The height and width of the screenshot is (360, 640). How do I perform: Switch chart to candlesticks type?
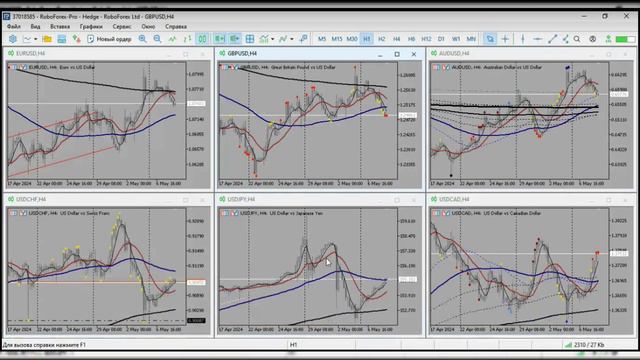(202, 39)
